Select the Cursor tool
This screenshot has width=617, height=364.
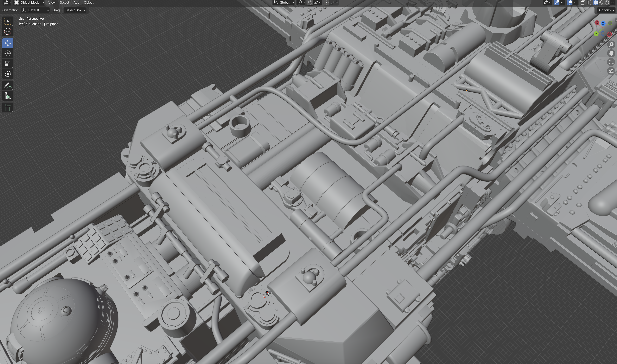click(8, 31)
